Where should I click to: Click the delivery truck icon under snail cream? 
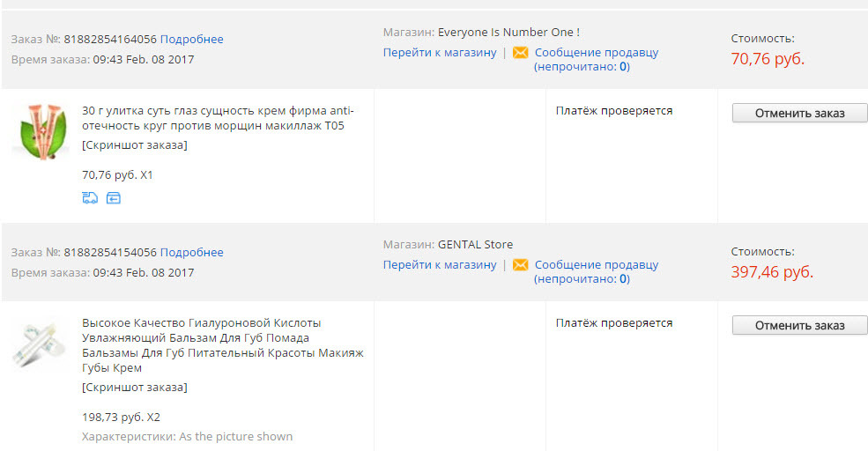(89, 198)
